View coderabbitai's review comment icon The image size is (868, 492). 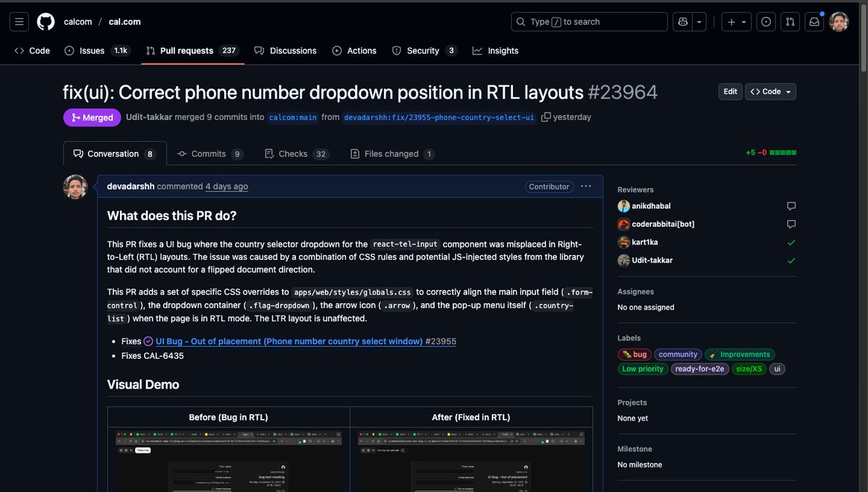[x=791, y=224]
